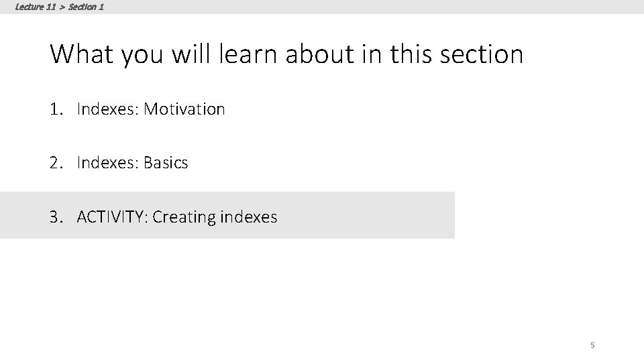Click the words 'Creating indexes'
This screenshot has height=362, width=644.
pyautogui.click(x=215, y=217)
